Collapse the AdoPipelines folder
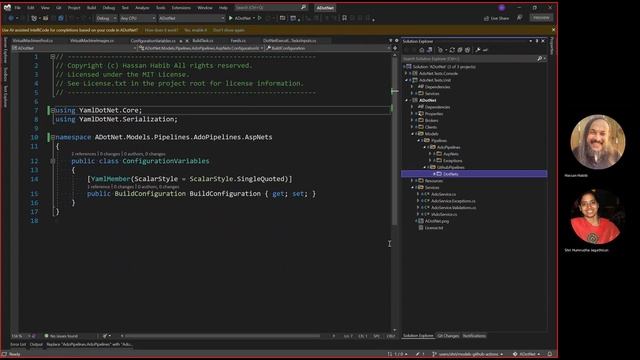 (425, 147)
